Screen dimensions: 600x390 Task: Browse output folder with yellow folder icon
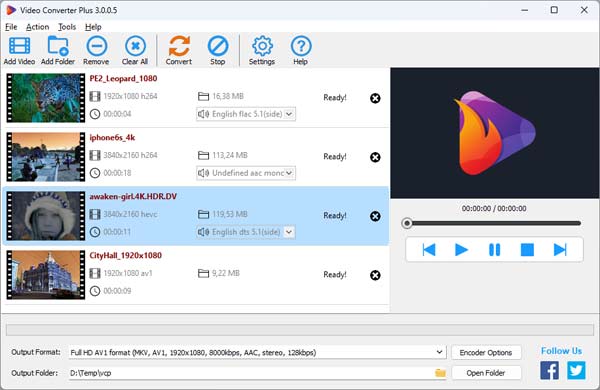click(x=440, y=373)
